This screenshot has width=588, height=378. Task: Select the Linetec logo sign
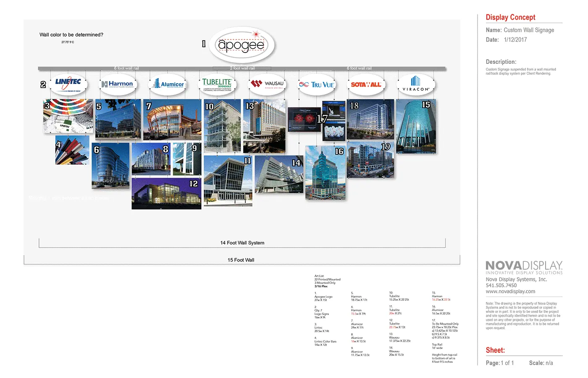click(68, 84)
